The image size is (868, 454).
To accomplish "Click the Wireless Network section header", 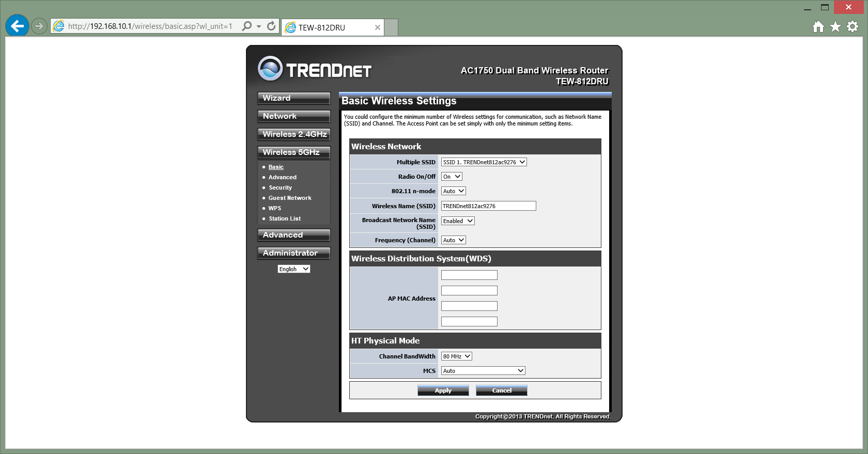I will [475, 147].
